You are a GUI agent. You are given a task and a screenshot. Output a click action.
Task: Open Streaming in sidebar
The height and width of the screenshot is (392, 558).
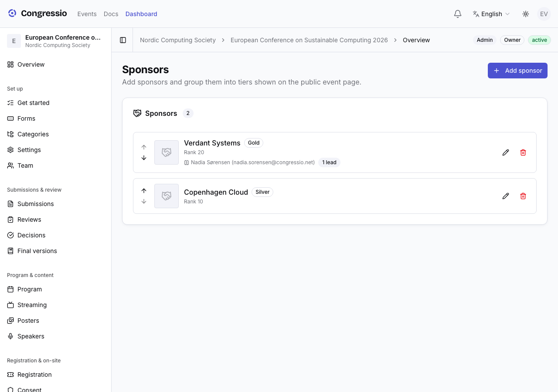56,305
